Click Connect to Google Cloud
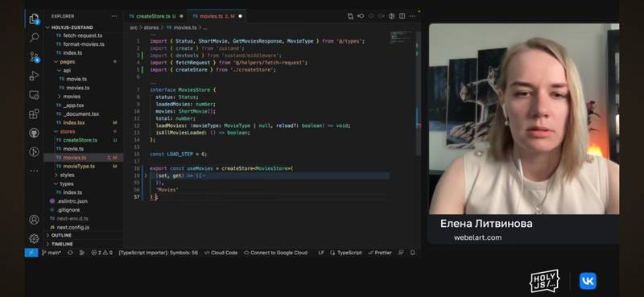644x297 pixels. point(275,253)
